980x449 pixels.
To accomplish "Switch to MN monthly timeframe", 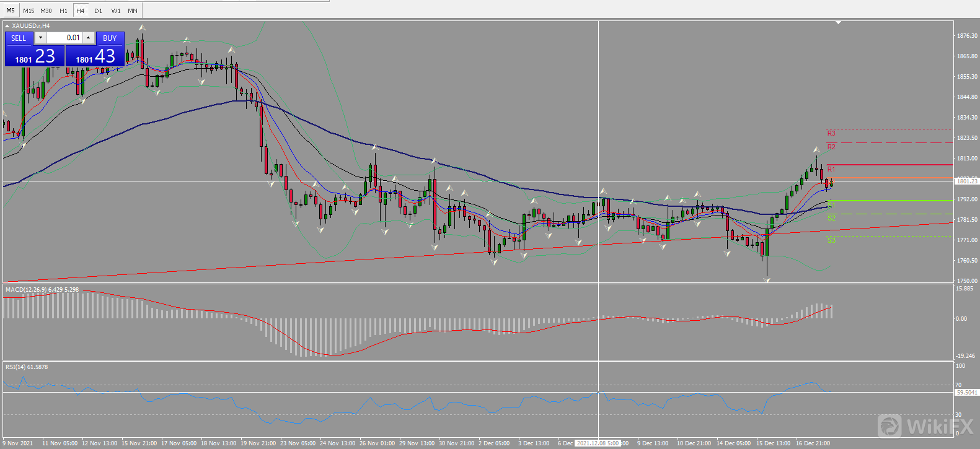I will pyautogui.click(x=133, y=11).
